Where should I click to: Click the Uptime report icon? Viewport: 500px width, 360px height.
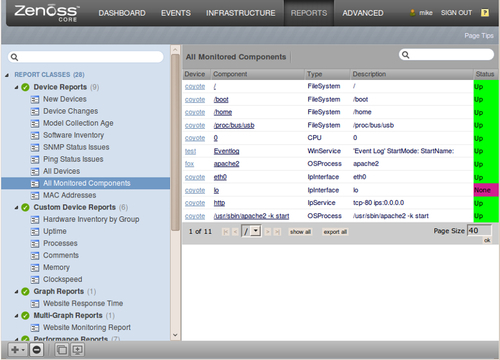pyautogui.click(x=35, y=231)
